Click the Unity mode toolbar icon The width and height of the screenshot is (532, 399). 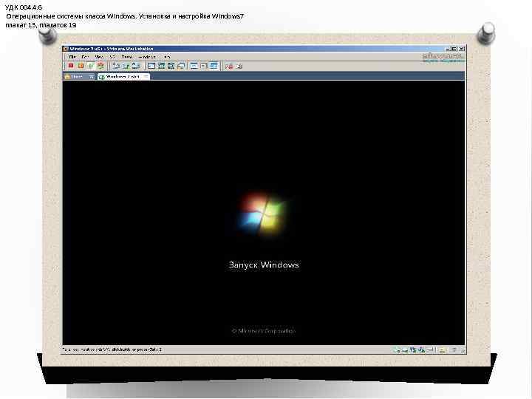pos(181,66)
